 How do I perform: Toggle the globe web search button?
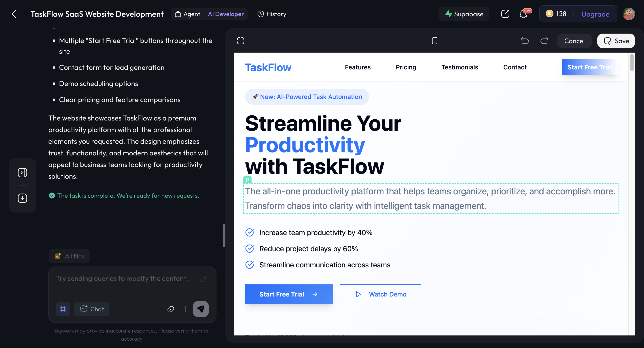63,309
